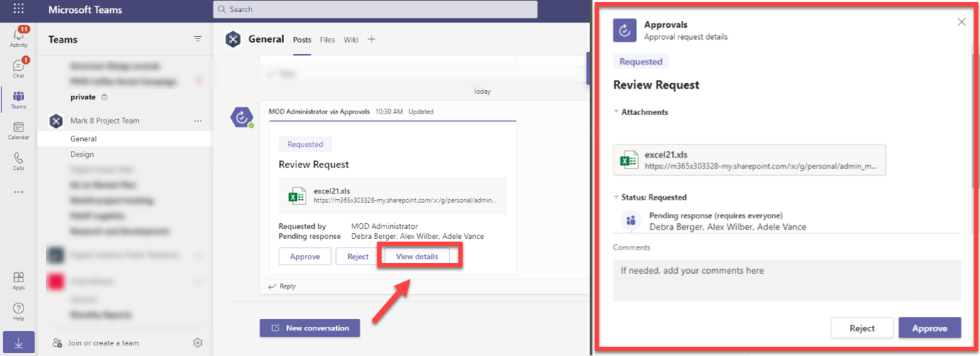Click the filter teams icon
980x356 pixels.
click(198, 39)
